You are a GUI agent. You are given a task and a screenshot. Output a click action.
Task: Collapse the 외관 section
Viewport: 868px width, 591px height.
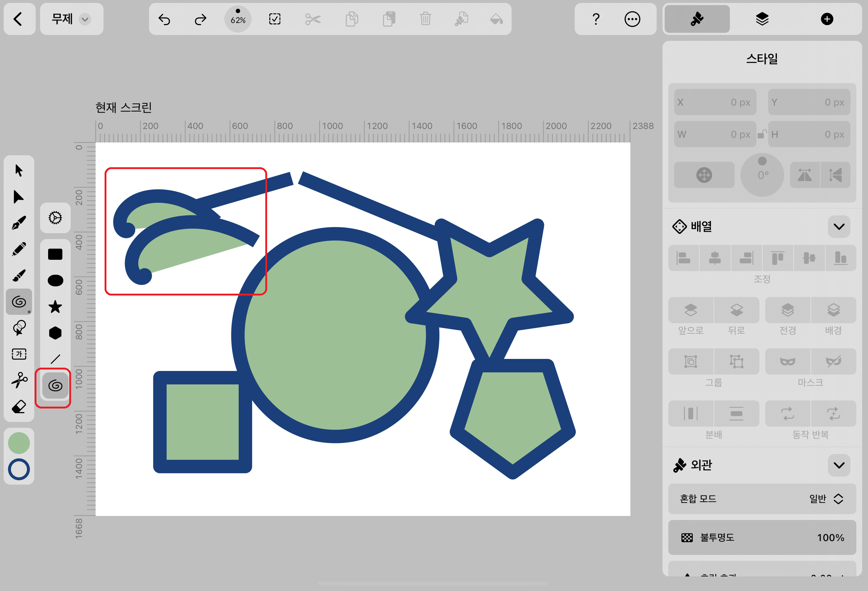tap(839, 465)
